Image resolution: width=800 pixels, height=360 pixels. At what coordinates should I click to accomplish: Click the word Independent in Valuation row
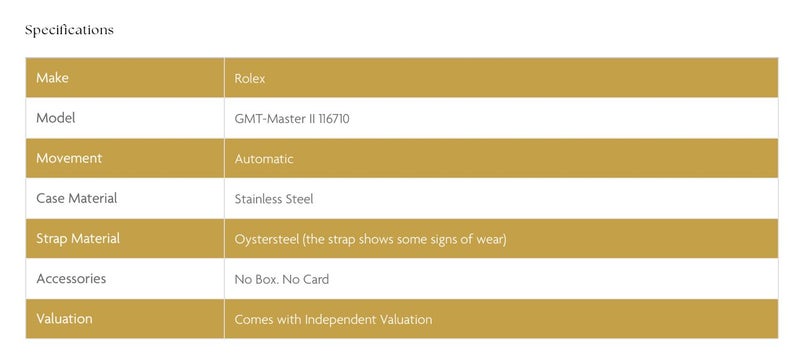(x=340, y=320)
